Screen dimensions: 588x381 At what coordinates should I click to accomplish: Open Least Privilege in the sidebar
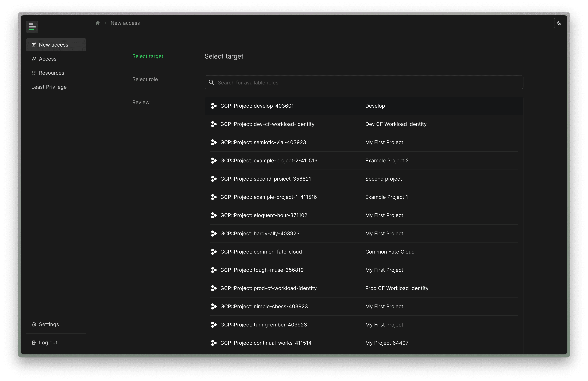point(56,87)
